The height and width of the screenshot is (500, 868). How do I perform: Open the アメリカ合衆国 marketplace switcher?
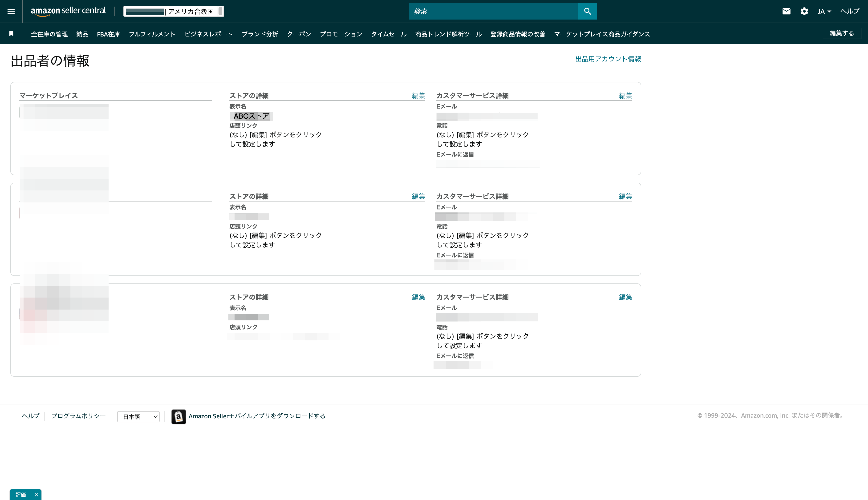[174, 11]
